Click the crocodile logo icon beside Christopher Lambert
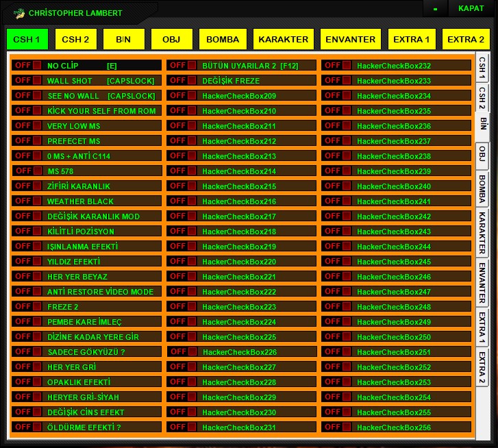This screenshot has height=448, width=498. [19, 13]
